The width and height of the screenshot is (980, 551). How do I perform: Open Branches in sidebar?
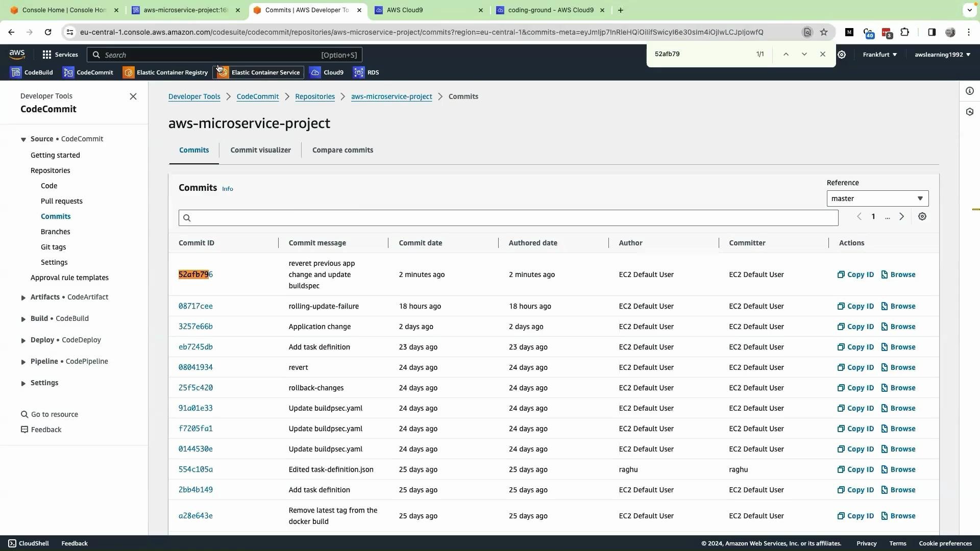(x=56, y=232)
